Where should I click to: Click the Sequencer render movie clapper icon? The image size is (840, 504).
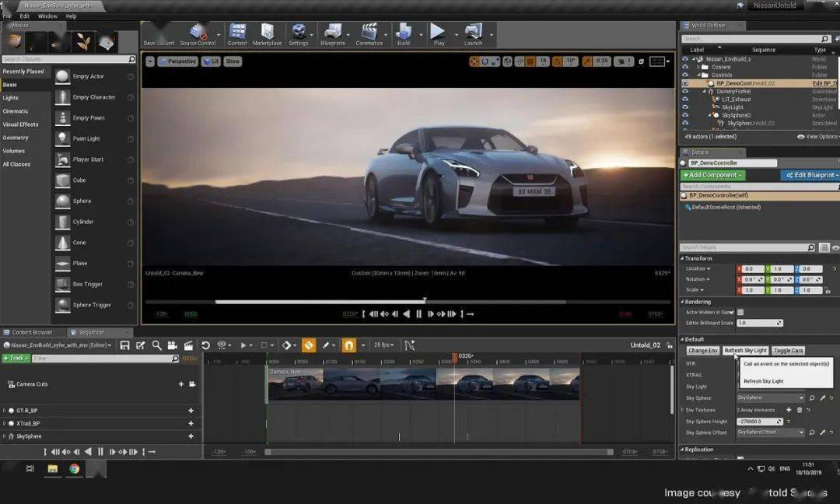pos(188,345)
